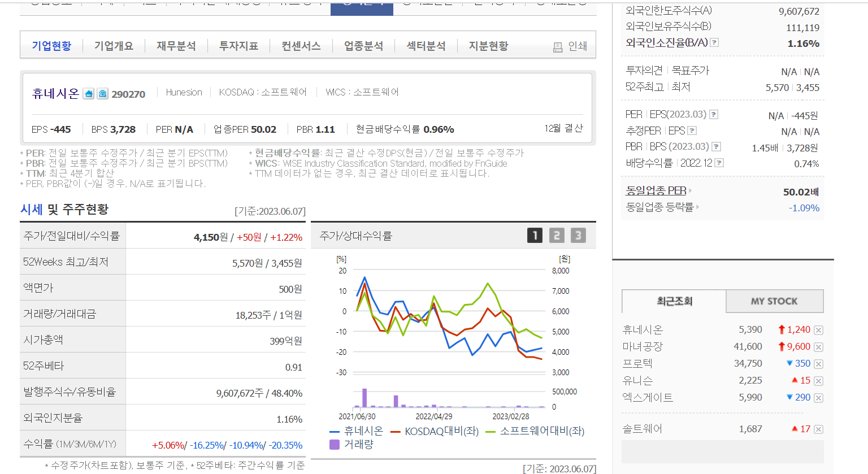The height and width of the screenshot is (474, 868).
Task: Click arrow next to 동일업종 PER
Action: (x=691, y=191)
